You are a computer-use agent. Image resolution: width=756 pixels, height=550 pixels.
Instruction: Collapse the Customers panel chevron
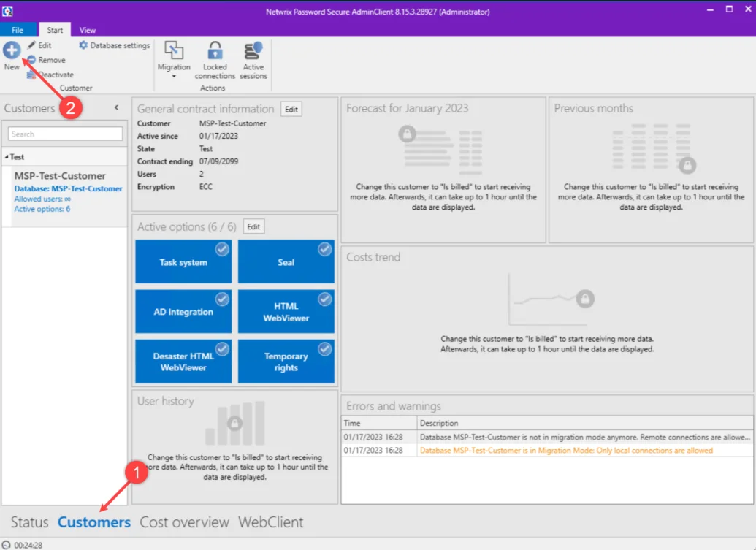click(116, 107)
